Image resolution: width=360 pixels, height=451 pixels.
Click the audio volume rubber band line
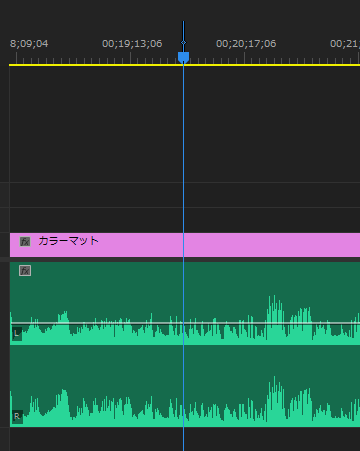pyautogui.click(x=185, y=323)
